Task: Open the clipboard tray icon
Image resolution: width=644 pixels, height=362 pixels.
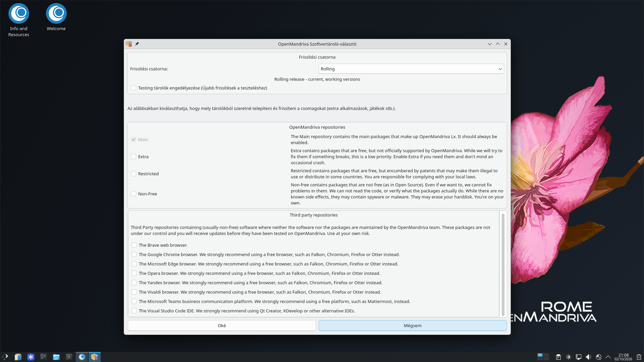Action: point(558,357)
